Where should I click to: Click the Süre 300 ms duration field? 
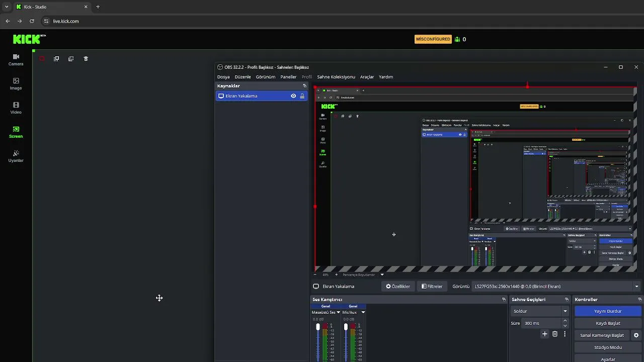[541, 323]
